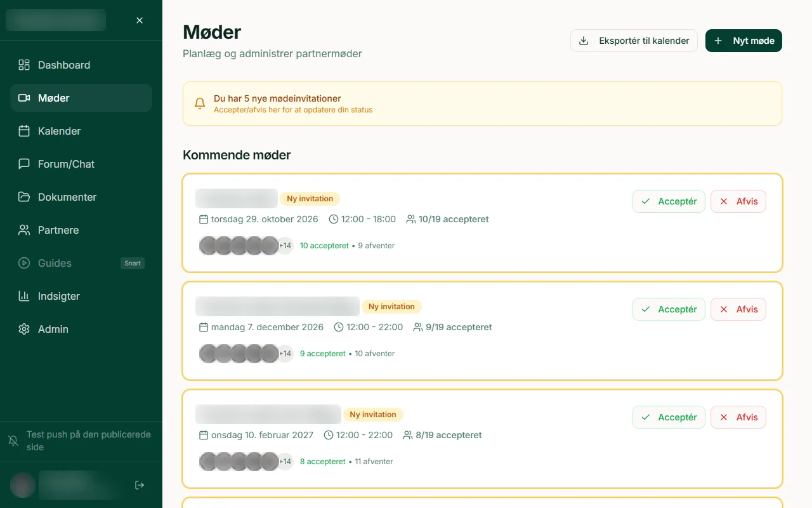The height and width of the screenshot is (508, 812).
Task: Click the muted bell icon for test push
Action: (13, 441)
